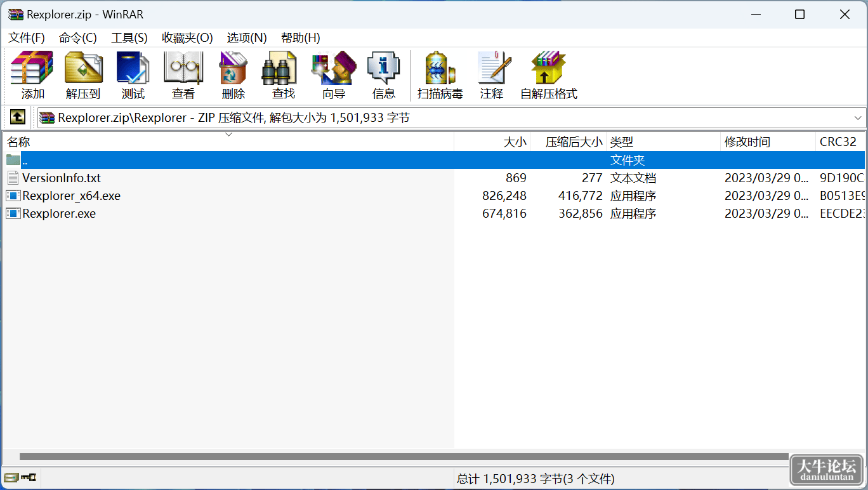
Task: Click the VersionInfo.txt file icon
Action: pyautogui.click(x=13, y=178)
